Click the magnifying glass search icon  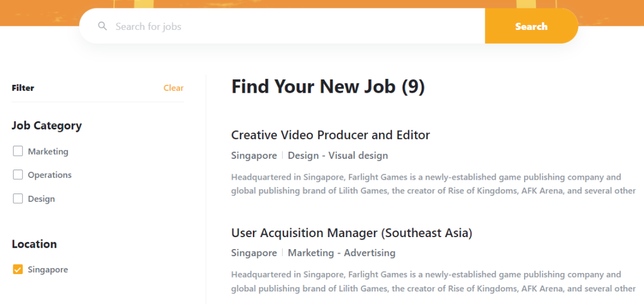[x=103, y=26]
